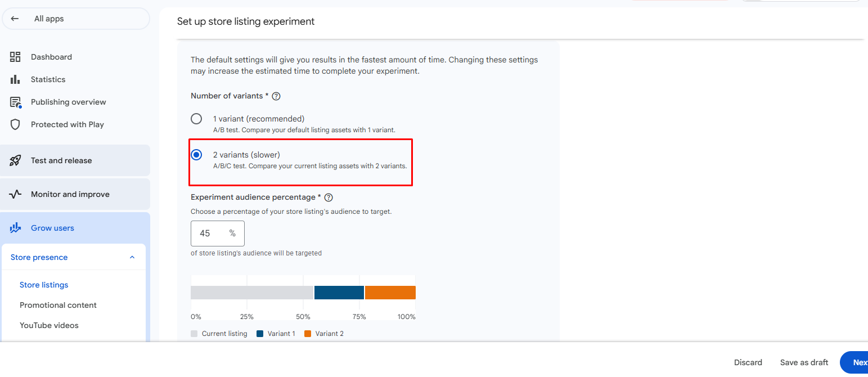
Task: Expand the Test and release section
Action: 75,160
